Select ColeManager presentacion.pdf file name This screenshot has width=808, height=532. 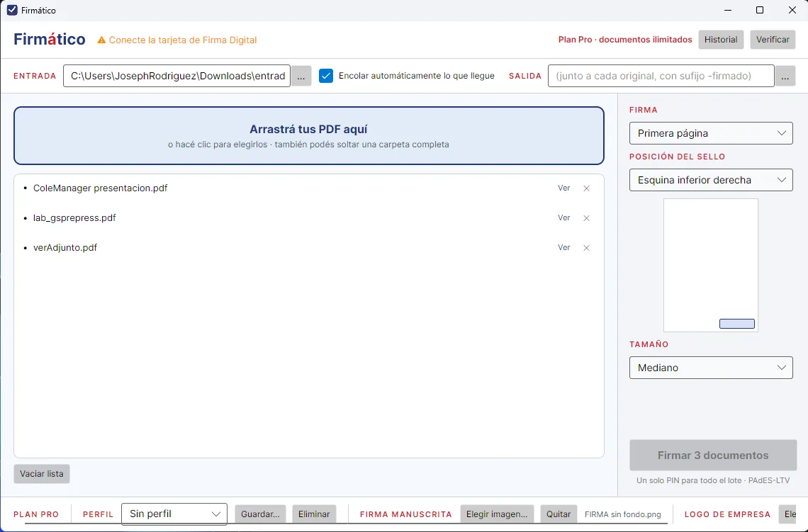point(101,188)
